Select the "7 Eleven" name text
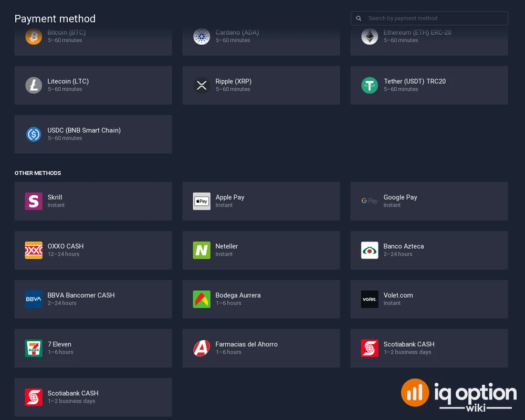 (x=60, y=344)
